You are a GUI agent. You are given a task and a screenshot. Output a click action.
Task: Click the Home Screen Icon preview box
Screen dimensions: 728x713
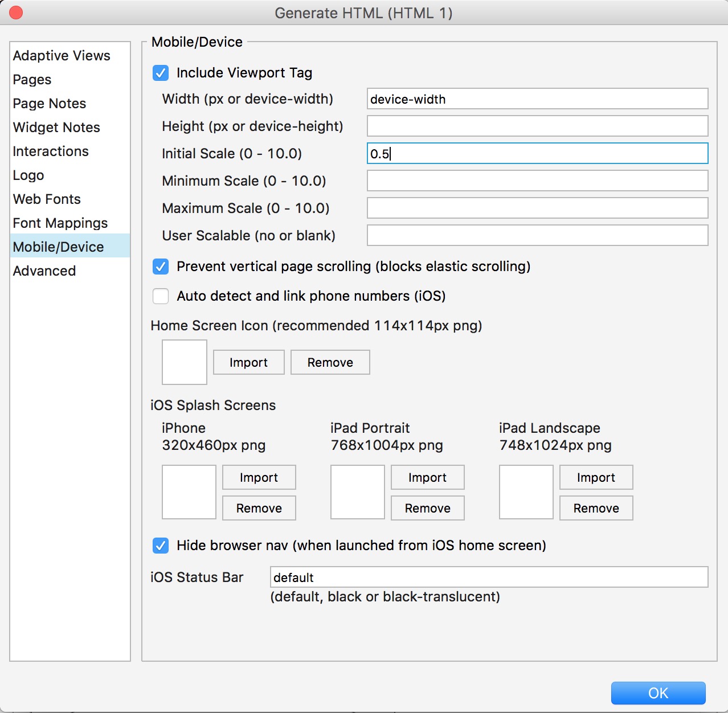point(185,362)
